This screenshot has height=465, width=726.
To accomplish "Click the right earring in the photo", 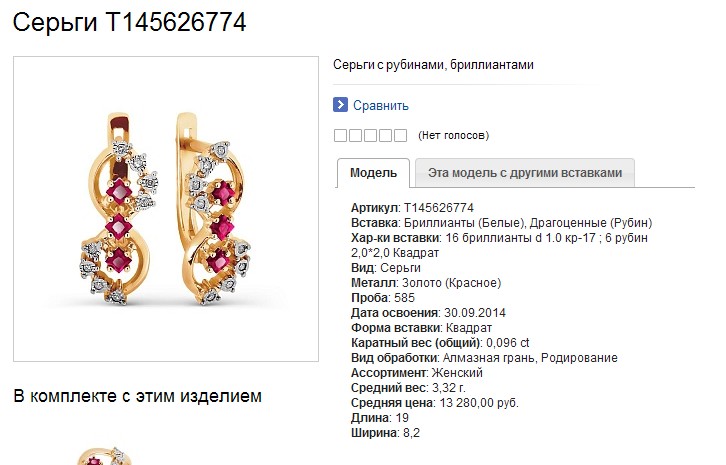I will 213,208.
